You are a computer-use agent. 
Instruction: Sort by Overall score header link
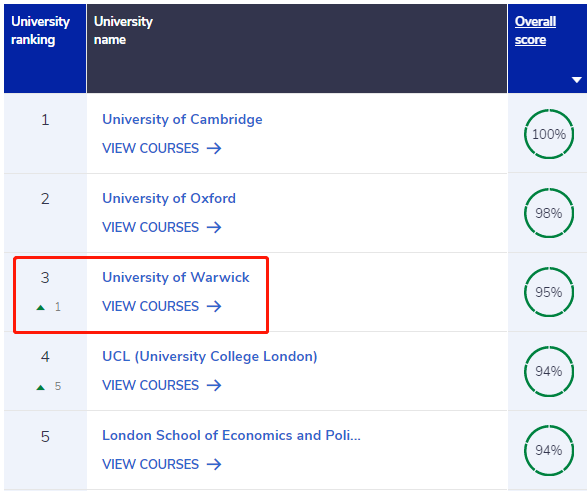[535, 31]
